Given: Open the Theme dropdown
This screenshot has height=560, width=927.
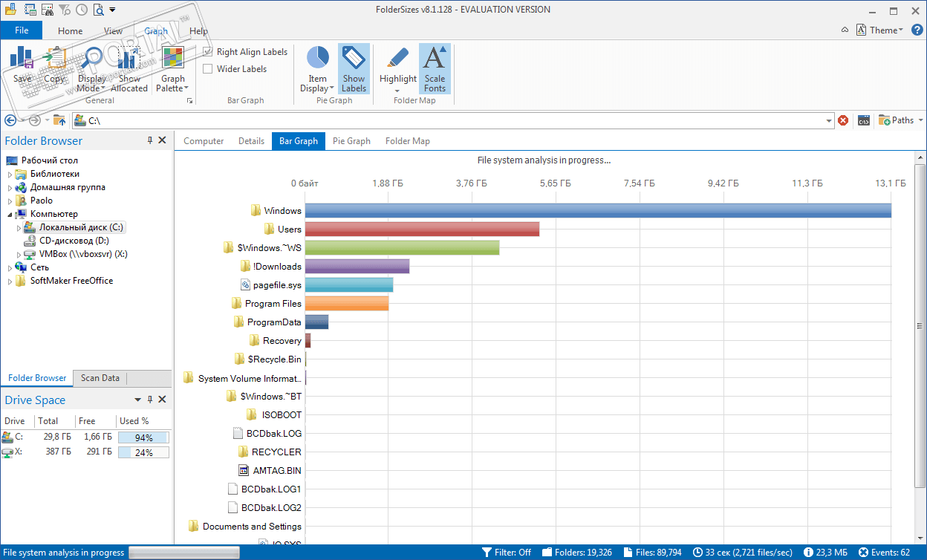Looking at the screenshot, I should (x=880, y=30).
